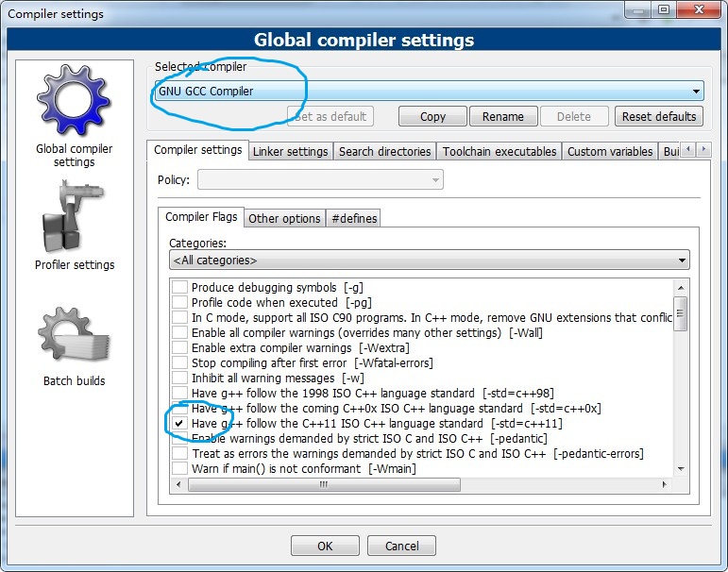This screenshot has height=572, width=728.
Task: Open the Policy dropdown
Action: [x=320, y=179]
